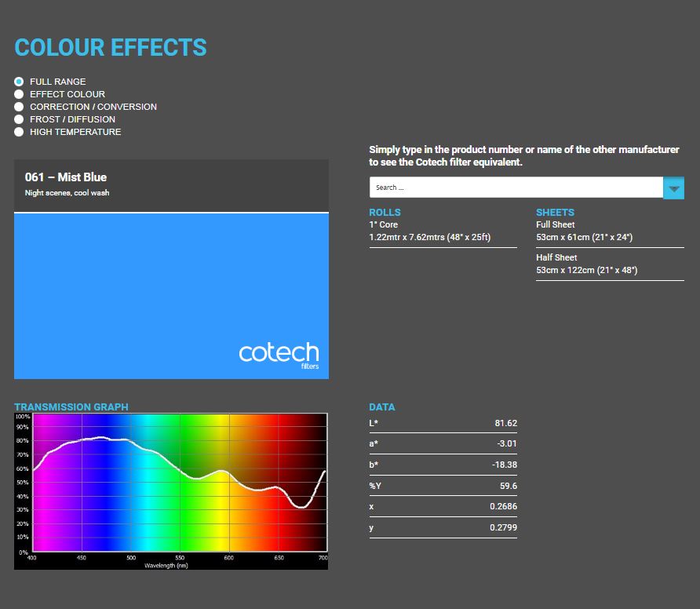The image size is (700, 609).
Task: Click the Mist Blue colour swatch
Action: point(171,275)
